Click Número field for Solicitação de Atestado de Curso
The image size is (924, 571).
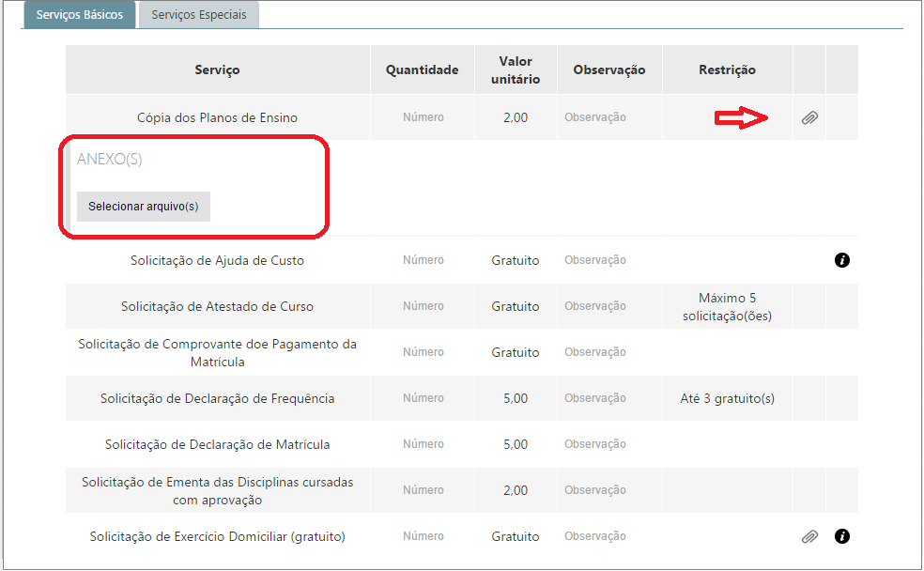[423, 305]
